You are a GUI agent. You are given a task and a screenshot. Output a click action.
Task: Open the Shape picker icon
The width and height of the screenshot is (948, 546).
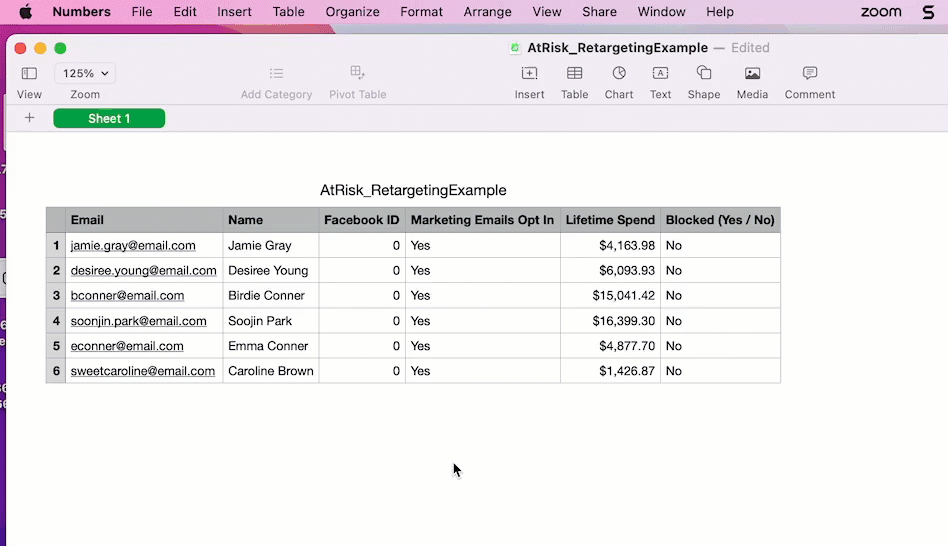click(x=704, y=74)
